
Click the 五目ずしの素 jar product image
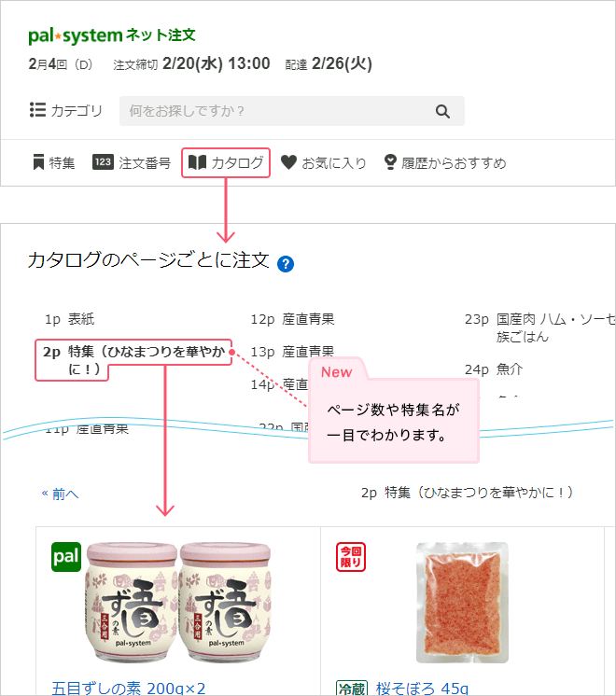(178, 603)
